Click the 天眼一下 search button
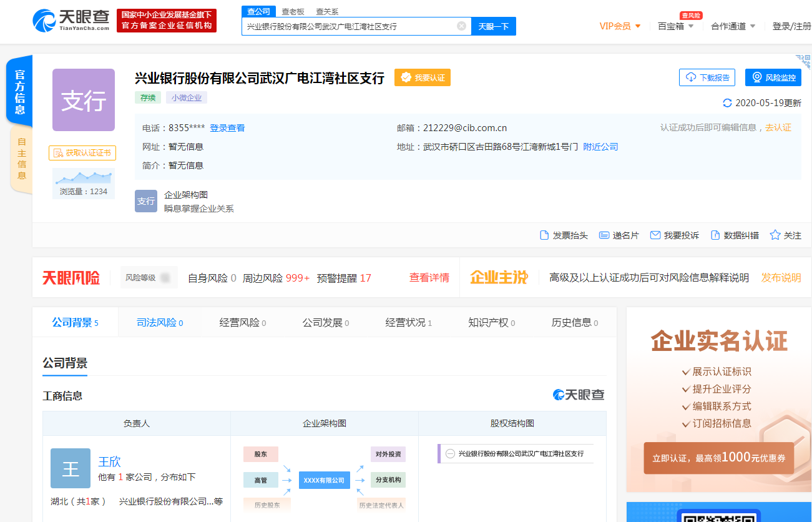 point(493,26)
